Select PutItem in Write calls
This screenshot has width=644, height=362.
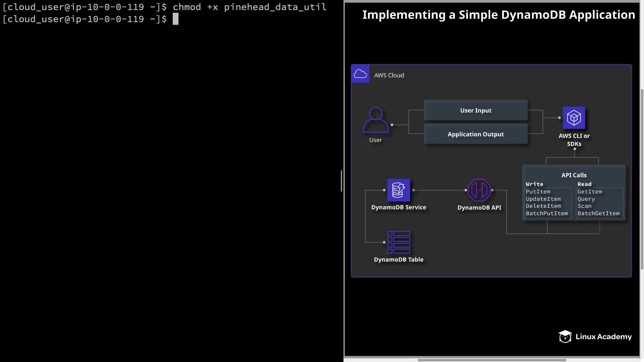(538, 192)
